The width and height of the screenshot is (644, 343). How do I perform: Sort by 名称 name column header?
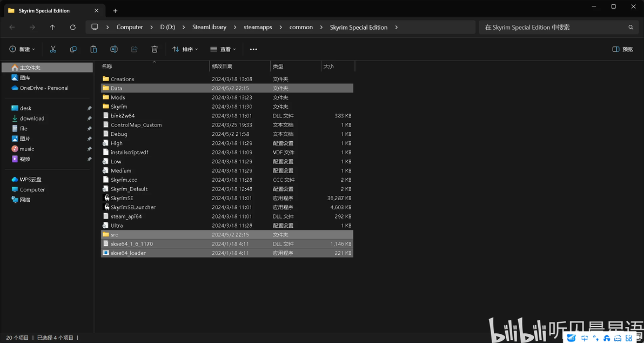155,66
